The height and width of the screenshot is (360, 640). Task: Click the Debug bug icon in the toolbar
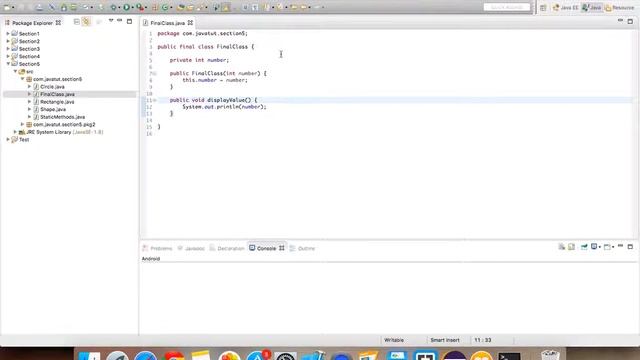[113, 7]
